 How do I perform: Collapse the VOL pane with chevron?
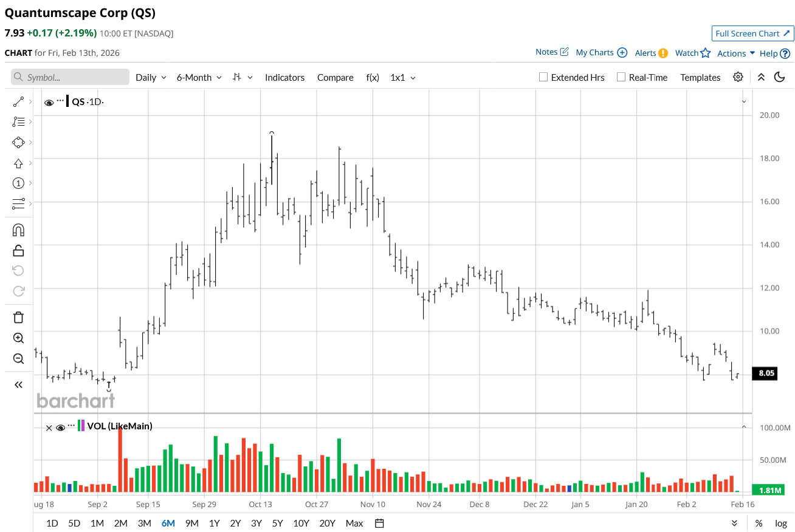pyautogui.click(x=744, y=427)
